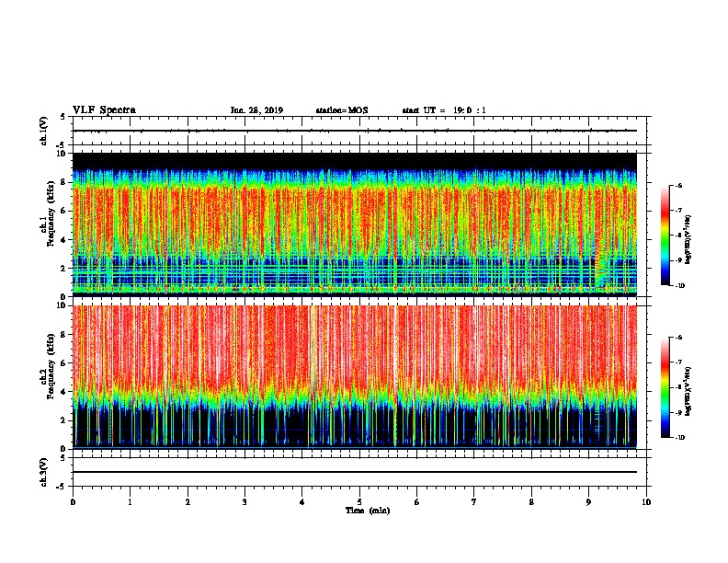Click the 'ch.3(V)' waveform axis label

44,472
